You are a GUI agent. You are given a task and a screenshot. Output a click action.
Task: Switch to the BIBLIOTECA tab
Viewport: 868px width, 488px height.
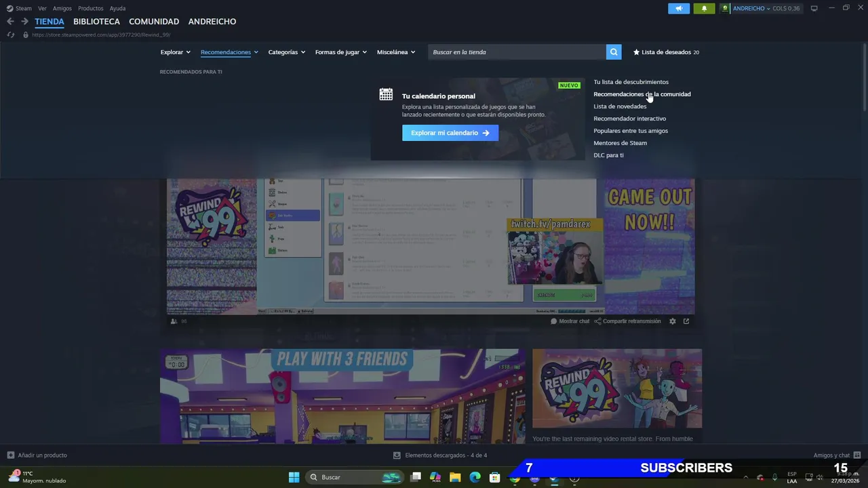tap(96, 22)
